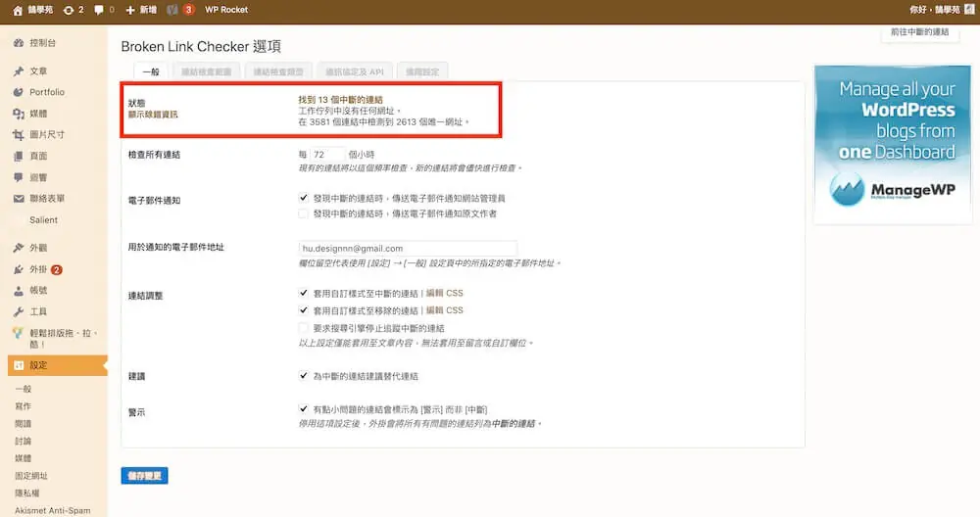Toggle email notification to site admin checkbox

pyautogui.click(x=303, y=198)
